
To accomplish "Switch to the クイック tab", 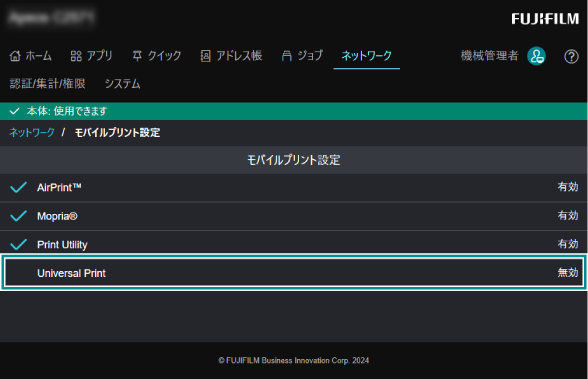I will point(157,56).
